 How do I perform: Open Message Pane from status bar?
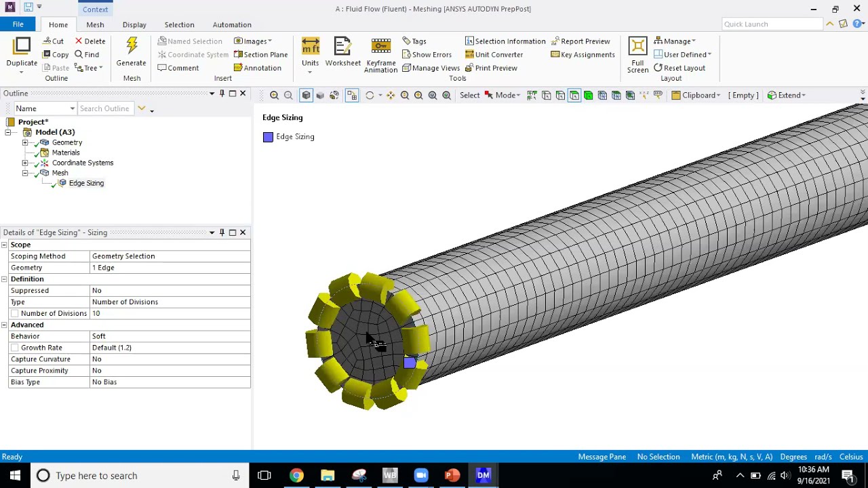601,457
